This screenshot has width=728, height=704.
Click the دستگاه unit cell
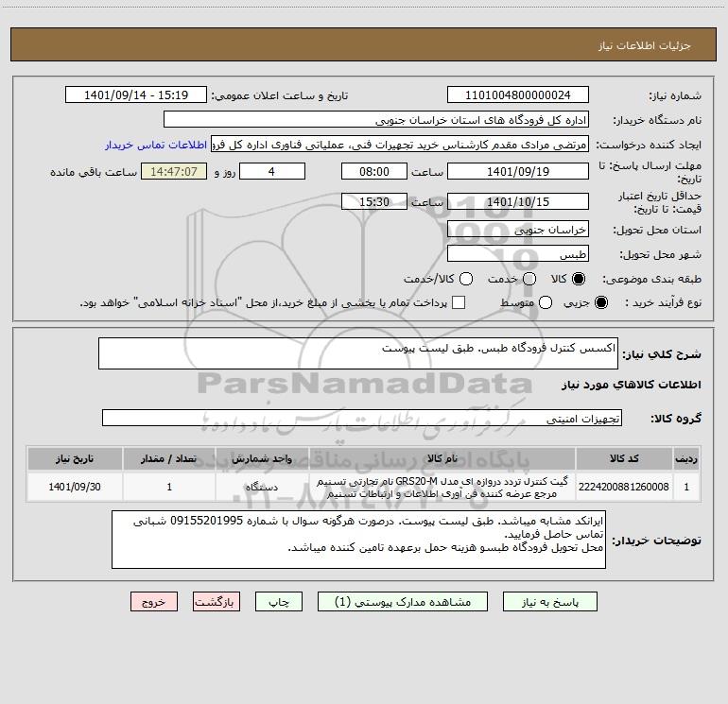(x=262, y=487)
